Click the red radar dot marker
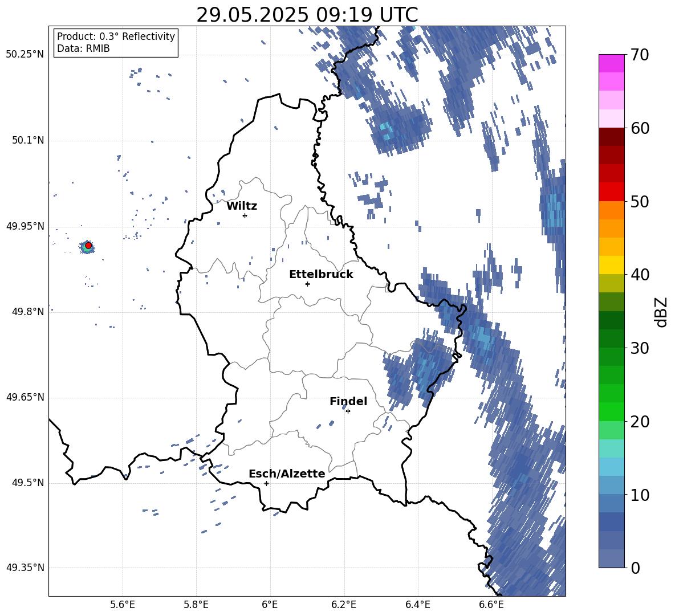The image size is (675, 616). [x=88, y=245]
